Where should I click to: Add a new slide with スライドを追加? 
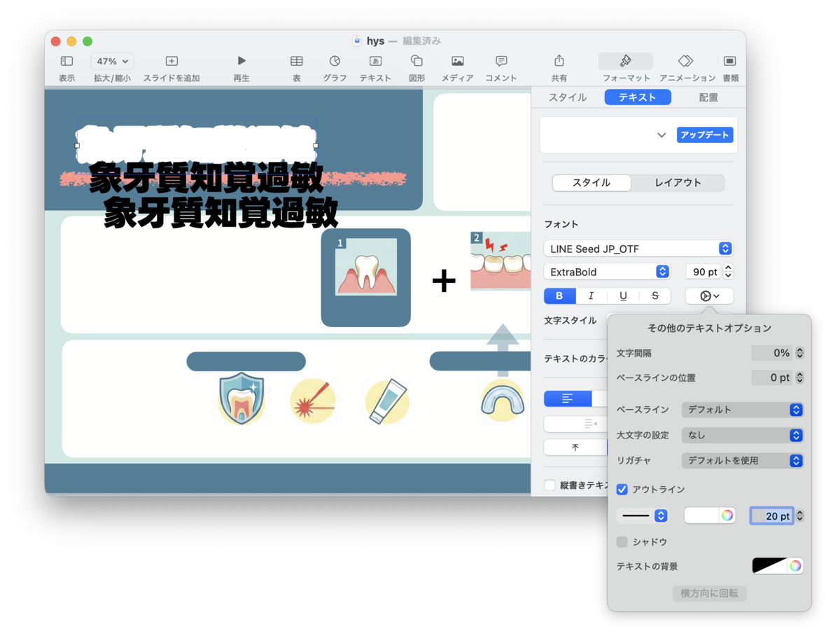(171, 62)
